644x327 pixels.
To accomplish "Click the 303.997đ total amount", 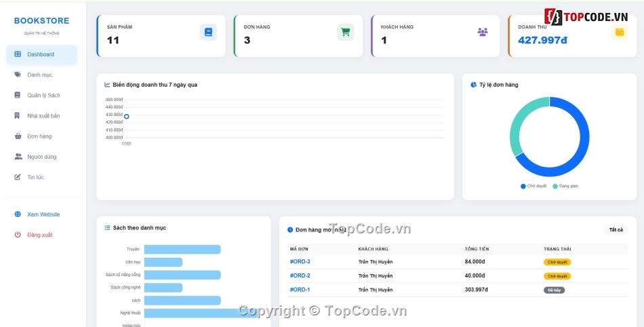I will click(x=477, y=290).
